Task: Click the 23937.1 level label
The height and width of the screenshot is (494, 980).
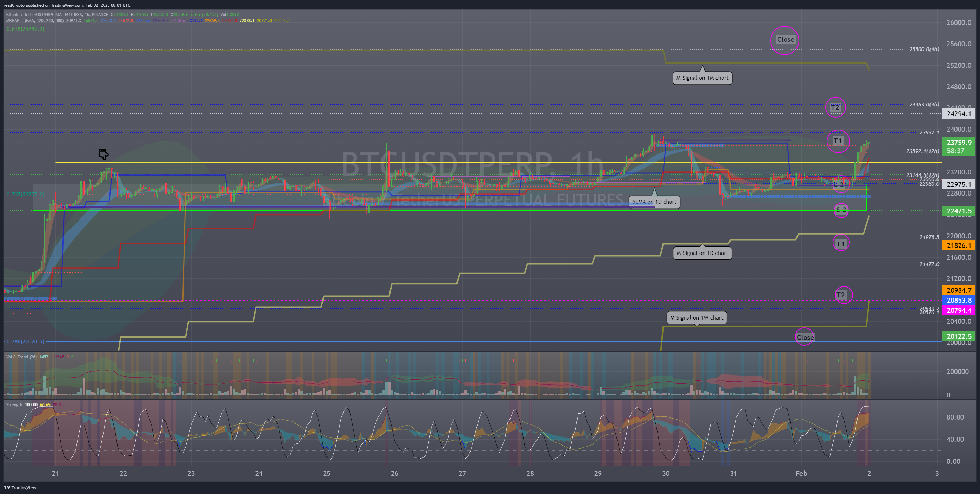Action: (x=929, y=132)
